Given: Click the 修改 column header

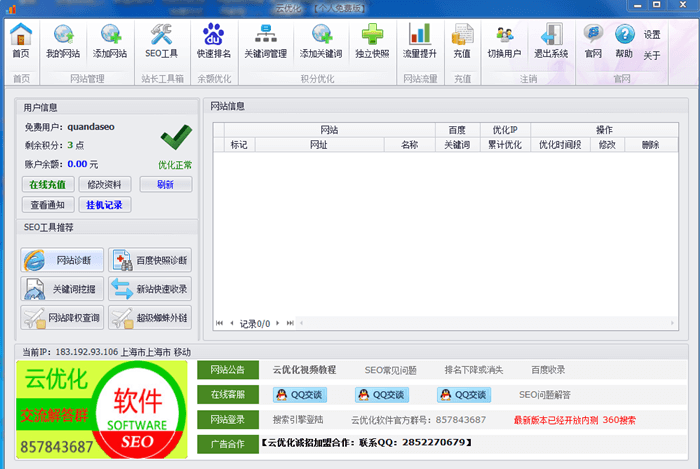Looking at the screenshot, I should pyautogui.click(x=607, y=145).
